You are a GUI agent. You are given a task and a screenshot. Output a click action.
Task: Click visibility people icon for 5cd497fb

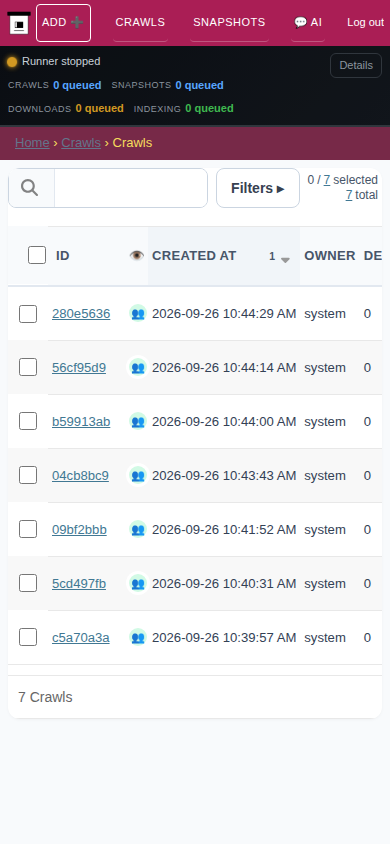(138, 583)
